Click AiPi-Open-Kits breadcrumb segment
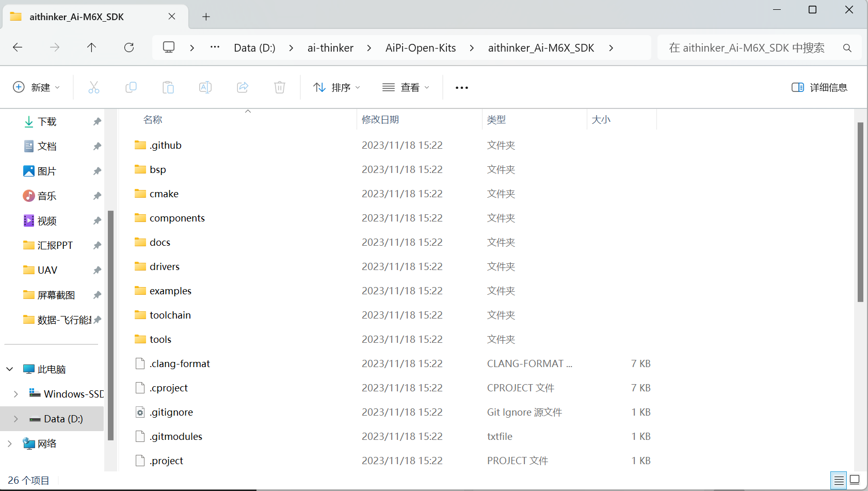 pyautogui.click(x=421, y=48)
